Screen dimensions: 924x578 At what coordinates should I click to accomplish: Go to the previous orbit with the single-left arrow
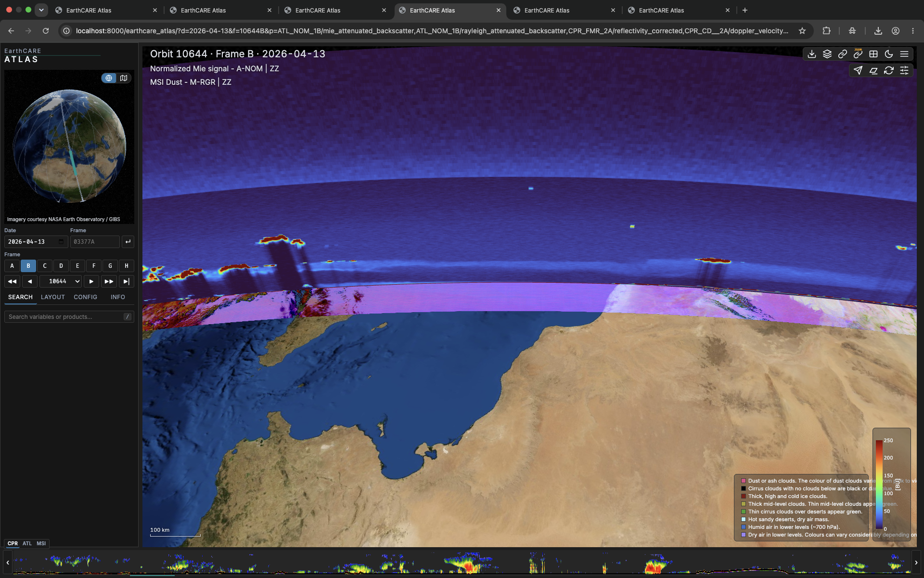(x=30, y=281)
